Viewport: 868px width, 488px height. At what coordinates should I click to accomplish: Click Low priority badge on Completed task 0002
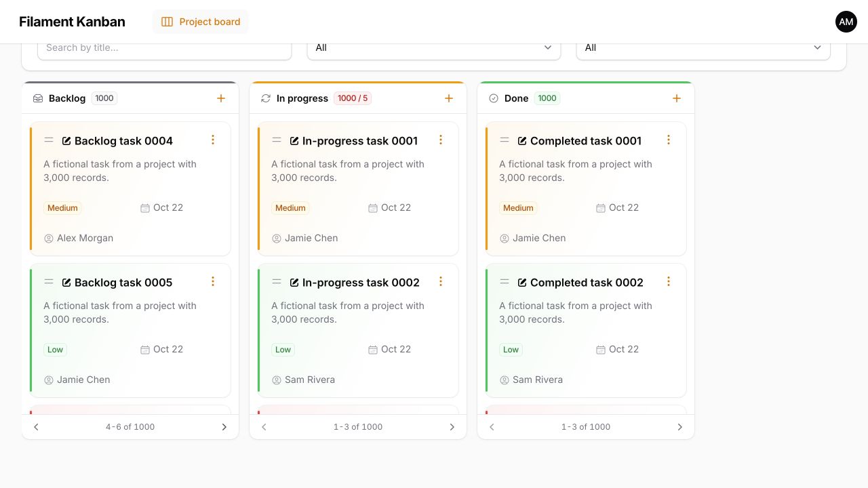511,350
